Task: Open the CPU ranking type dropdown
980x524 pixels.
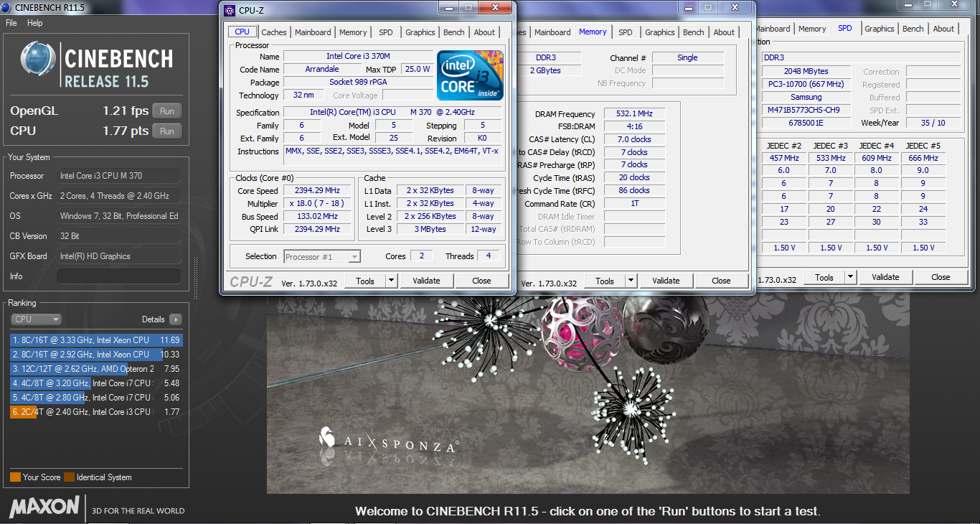Action: click(x=37, y=319)
